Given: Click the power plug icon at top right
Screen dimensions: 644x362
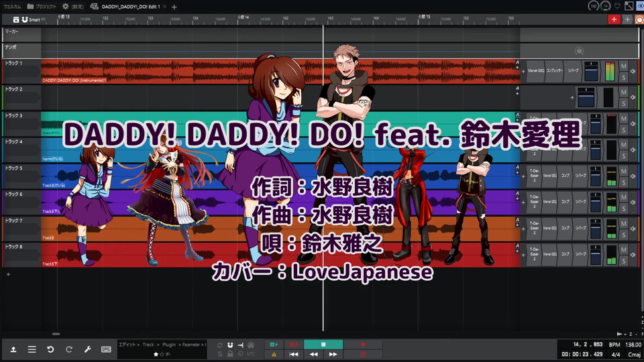Looking at the screenshot, I should (617, 6).
